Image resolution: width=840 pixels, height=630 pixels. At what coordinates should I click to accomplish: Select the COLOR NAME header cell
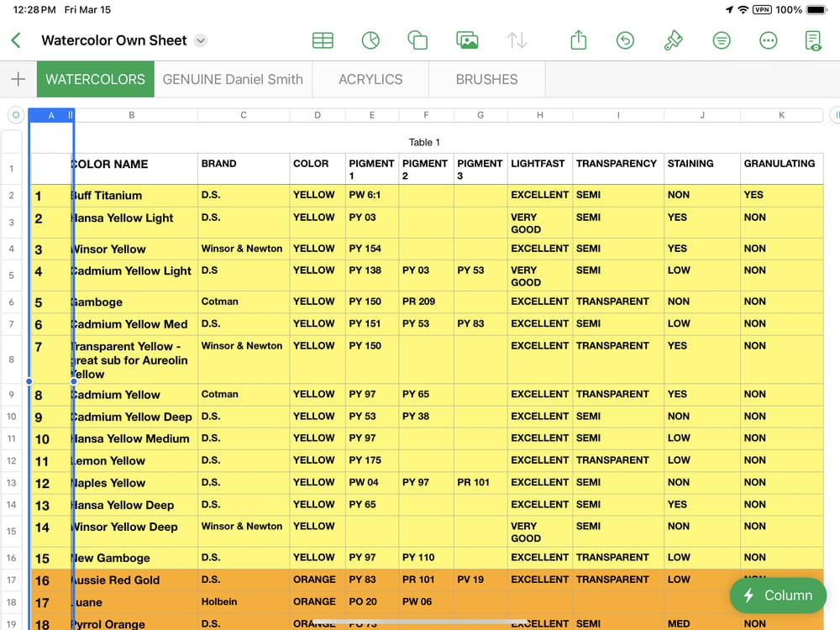[135, 169]
